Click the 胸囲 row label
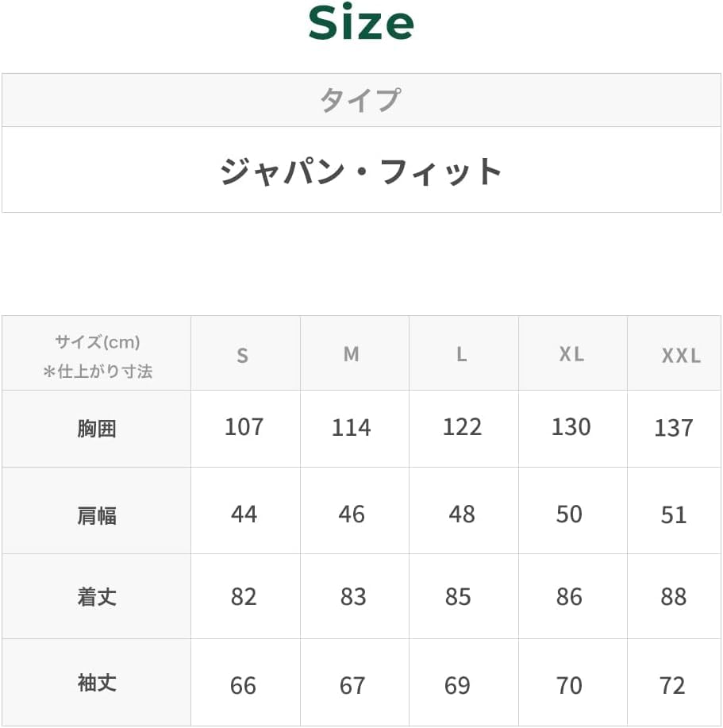The image size is (723, 728). tap(97, 429)
